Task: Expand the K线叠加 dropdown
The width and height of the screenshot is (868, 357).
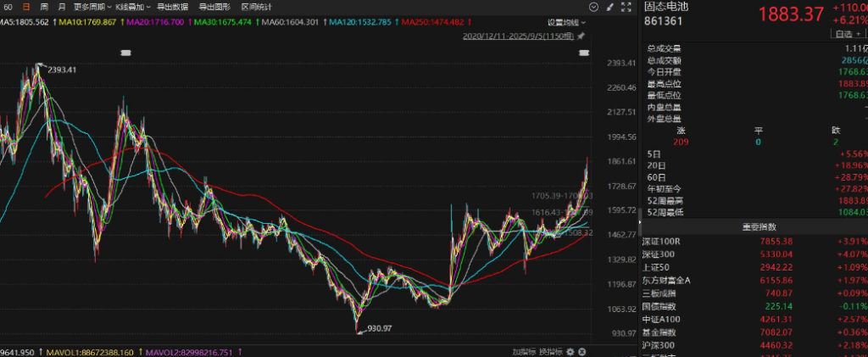Action: tap(133, 7)
